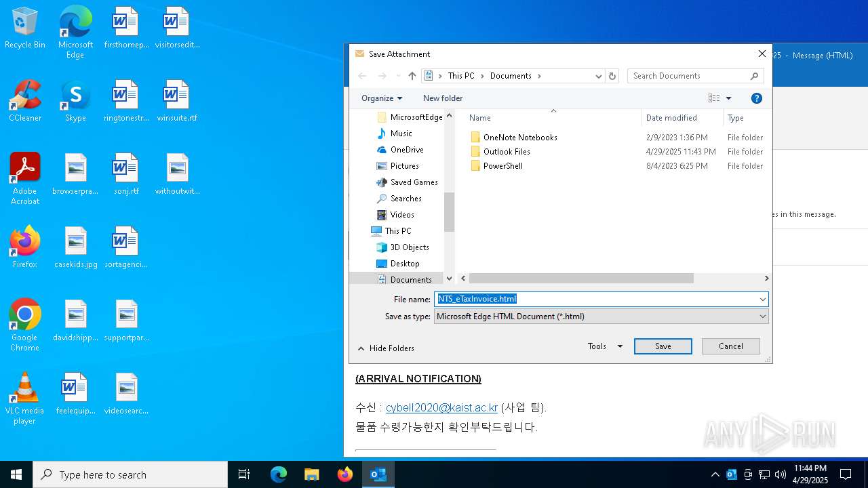The height and width of the screenshot is (488, 868).
Task: Open the notification center icon
Action: (846, 474)
